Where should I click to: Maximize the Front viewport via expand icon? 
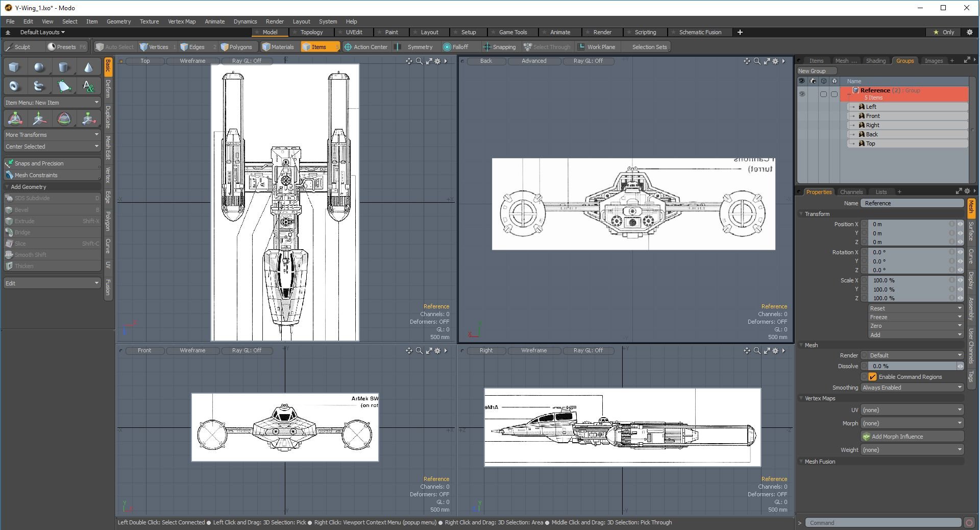click(429, 350)
